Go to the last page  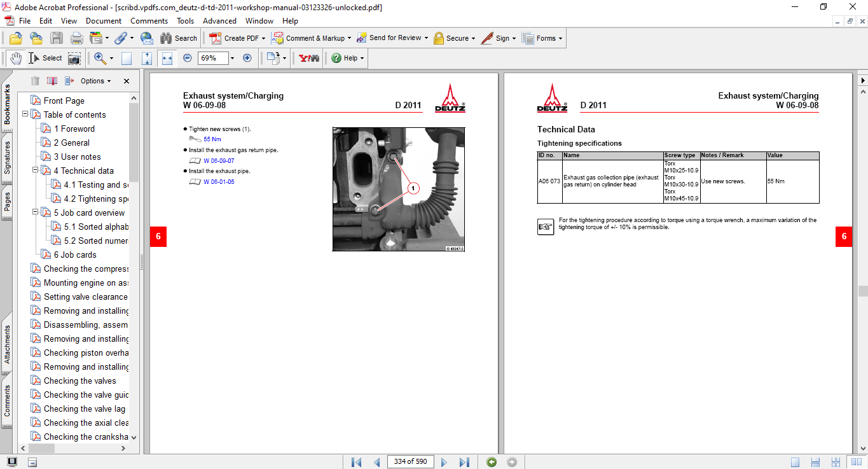click(464, 461)
